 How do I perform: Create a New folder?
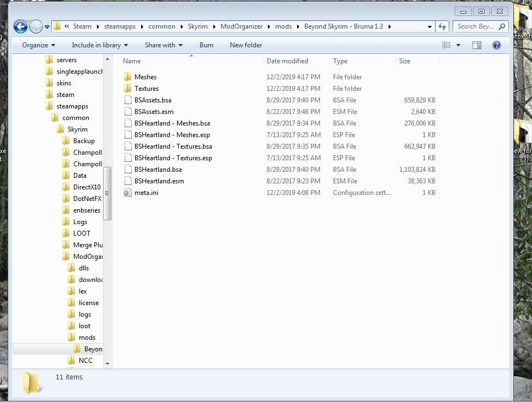246,45
